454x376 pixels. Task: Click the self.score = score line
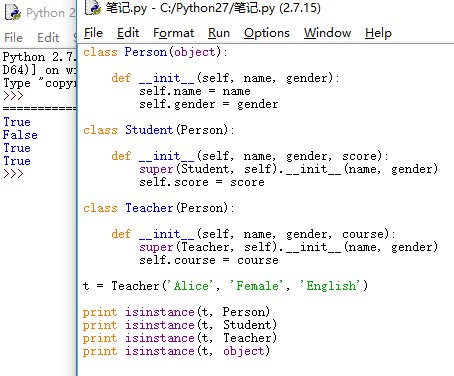pos(202,182)
